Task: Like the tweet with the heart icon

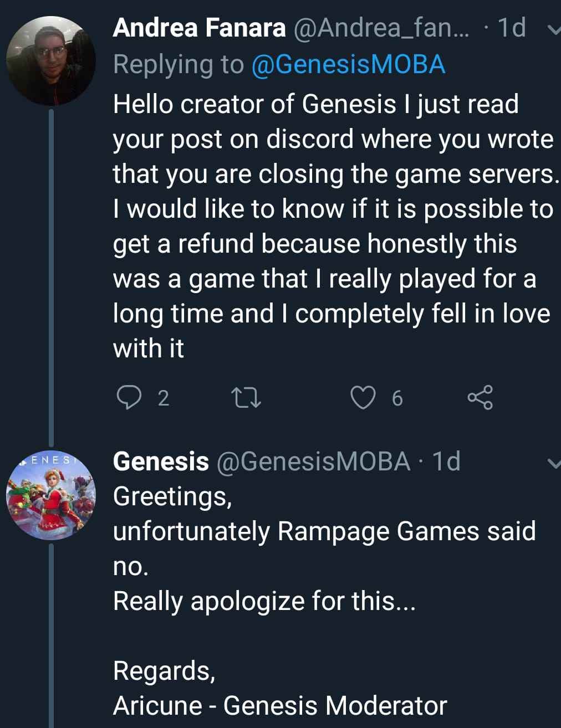Action: tap(363, 398)
